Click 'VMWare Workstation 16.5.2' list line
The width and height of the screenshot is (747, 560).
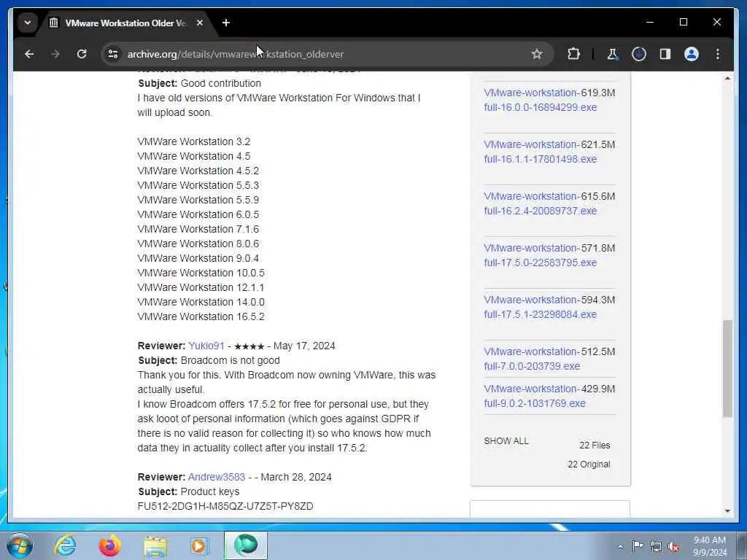[x=201, y=316]
